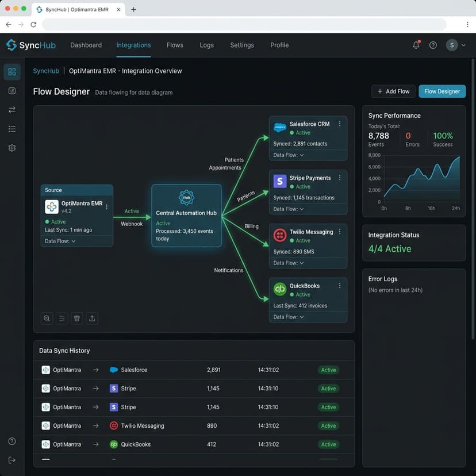Click Active badge in Salesforce history row

[328, 370]
